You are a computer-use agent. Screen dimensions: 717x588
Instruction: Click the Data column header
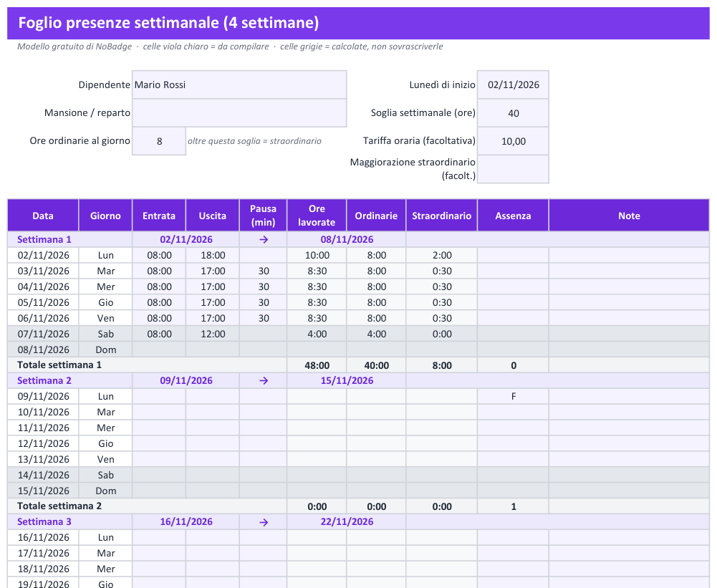pyautogui.click(x=43, y=216)
